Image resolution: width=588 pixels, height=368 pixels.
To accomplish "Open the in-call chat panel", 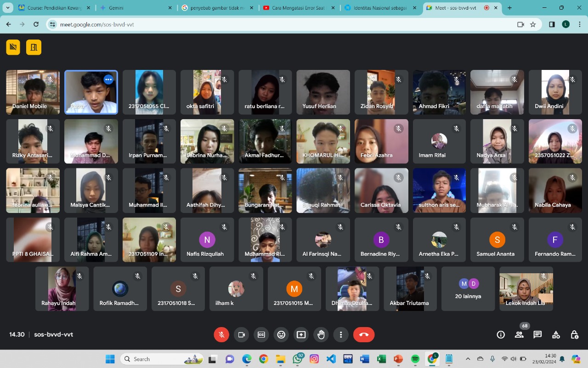I will (537, 335).
